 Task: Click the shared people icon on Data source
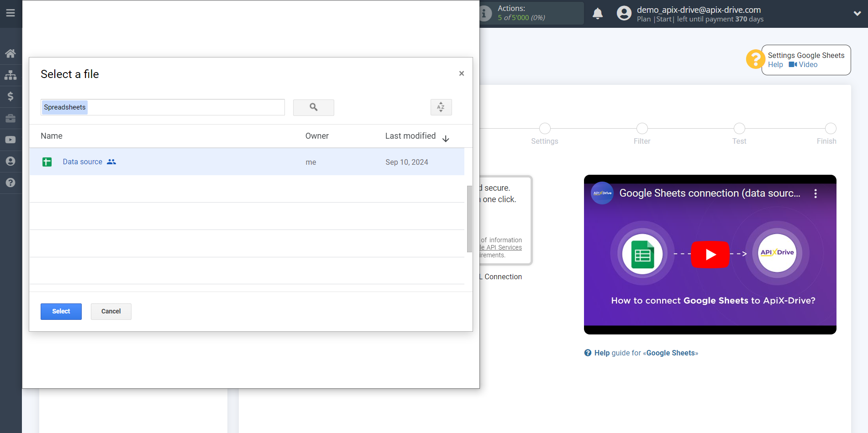111,162
